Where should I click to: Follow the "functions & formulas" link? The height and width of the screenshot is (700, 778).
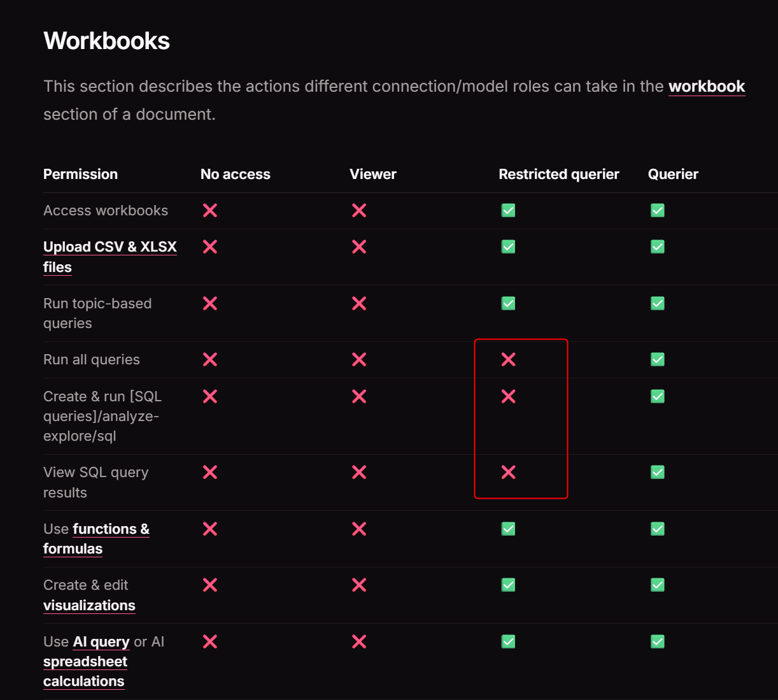click(111, 529)
